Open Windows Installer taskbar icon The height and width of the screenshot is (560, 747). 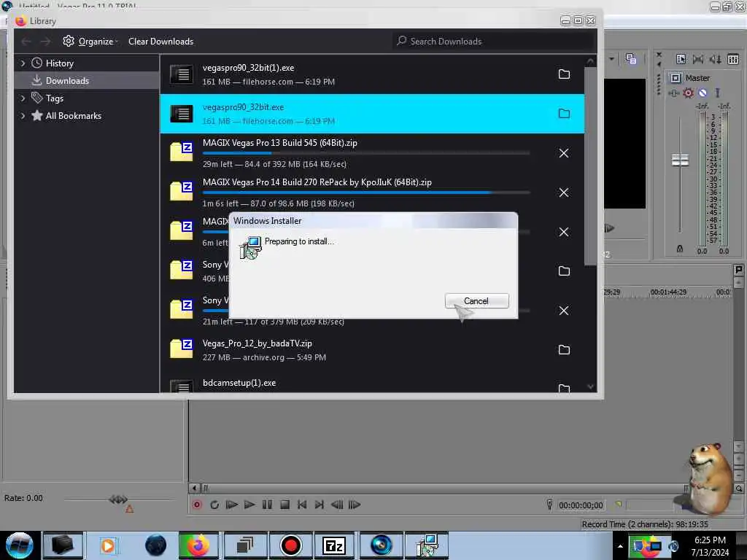click(x=427, y=545)
